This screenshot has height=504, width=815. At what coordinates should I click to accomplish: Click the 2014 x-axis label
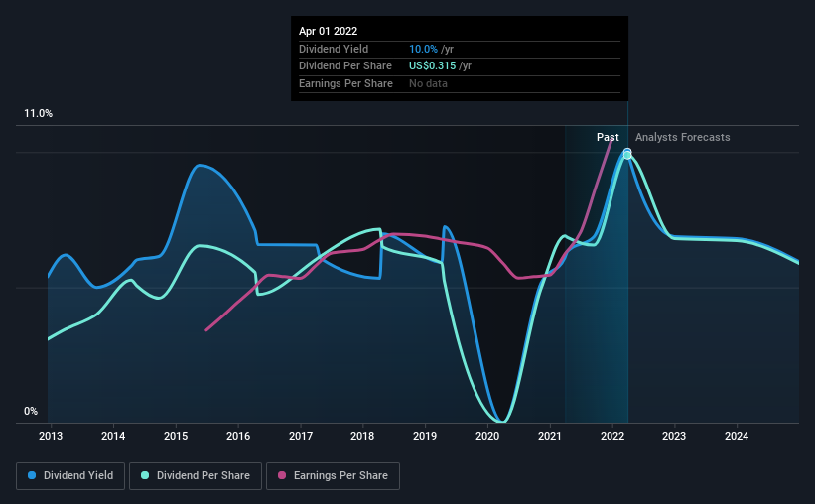[113, 436]
